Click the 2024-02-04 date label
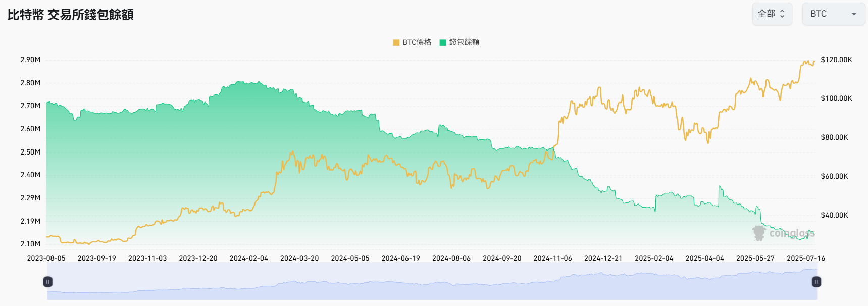This screenshot has height=306, width=868. coord(249,258)
